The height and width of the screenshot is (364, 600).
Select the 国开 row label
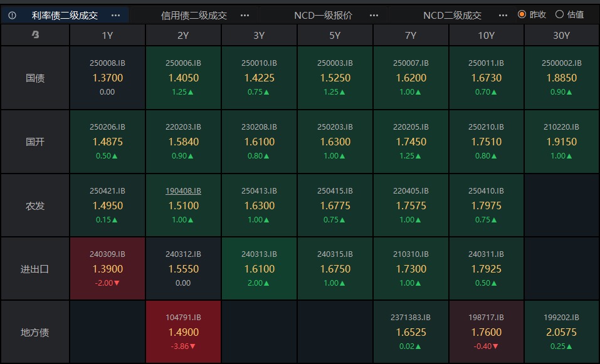pos(35,142)
